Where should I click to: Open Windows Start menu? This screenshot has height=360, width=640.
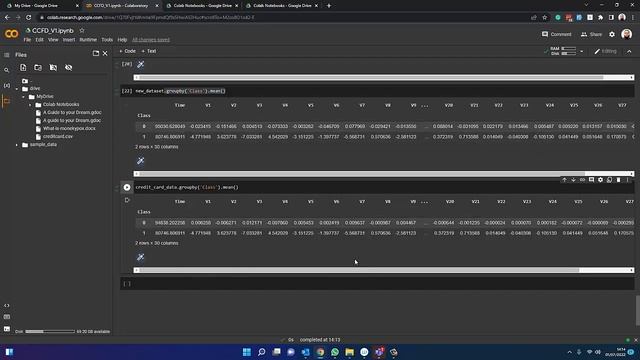247,352
